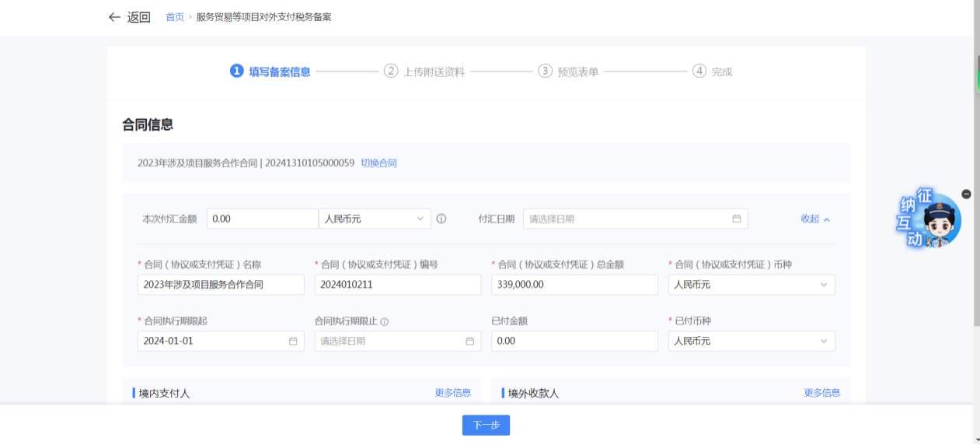Viewport: 980px width, 445px height.
Task: Go to step 2 上传附送资料
Action: tap(424, 72)
